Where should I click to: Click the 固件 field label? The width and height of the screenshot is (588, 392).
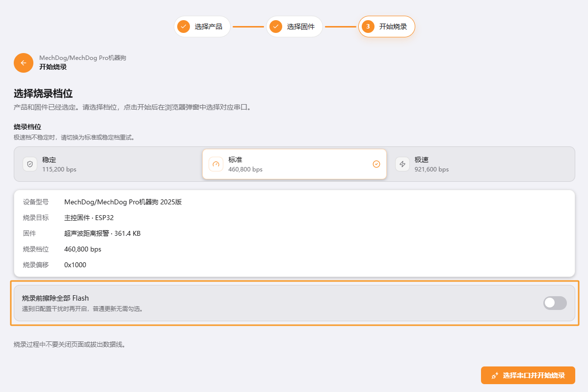click(29, 233)
